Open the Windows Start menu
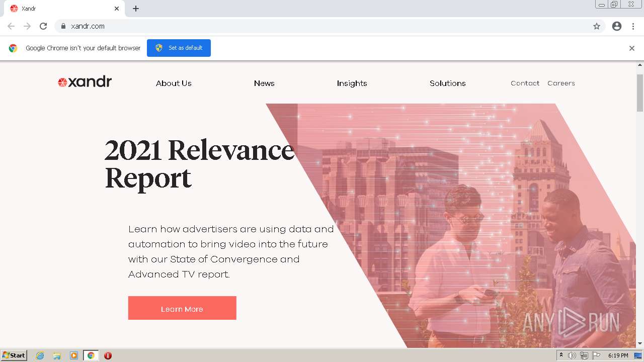The width and height of the screenshot is (644, 362). (x=14, y=355)
